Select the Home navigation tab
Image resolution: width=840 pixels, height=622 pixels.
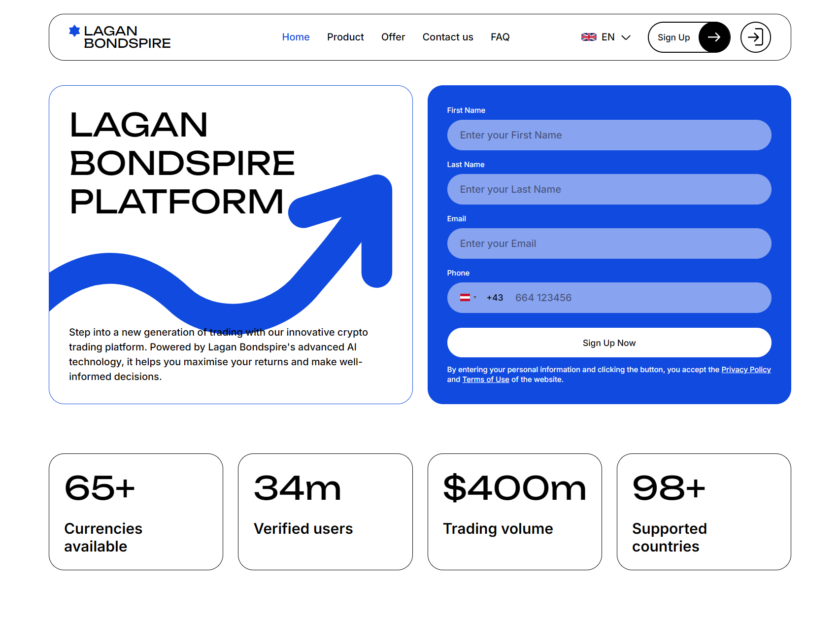point(296,36)
